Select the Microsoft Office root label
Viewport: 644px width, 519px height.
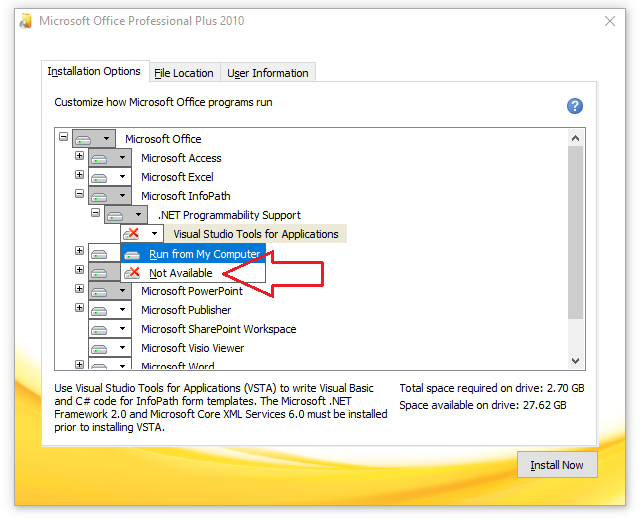point(163,139)
